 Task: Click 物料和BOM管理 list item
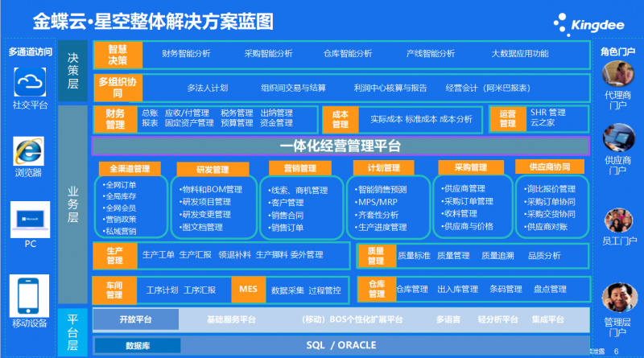pos(211,189)
